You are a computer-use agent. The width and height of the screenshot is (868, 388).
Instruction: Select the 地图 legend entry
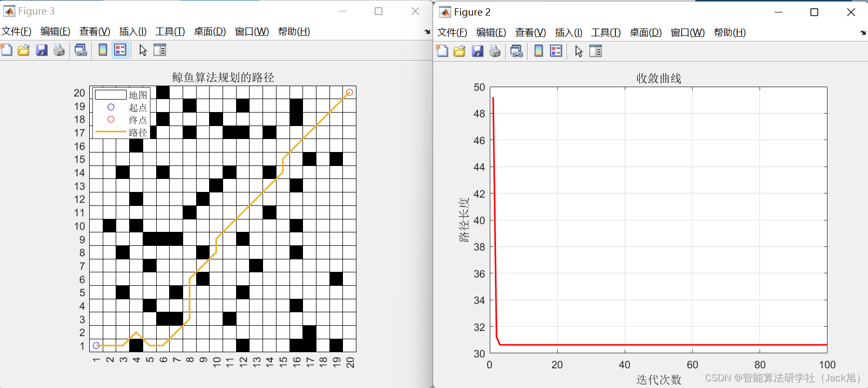click(121, 95)
